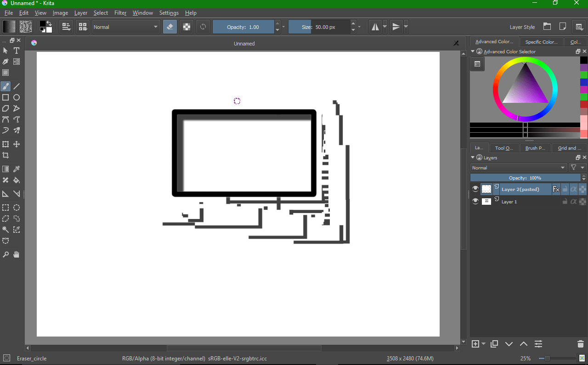
Task: Toggle Preserve Alpha in the toolbar
Action: tap(186, 27)
